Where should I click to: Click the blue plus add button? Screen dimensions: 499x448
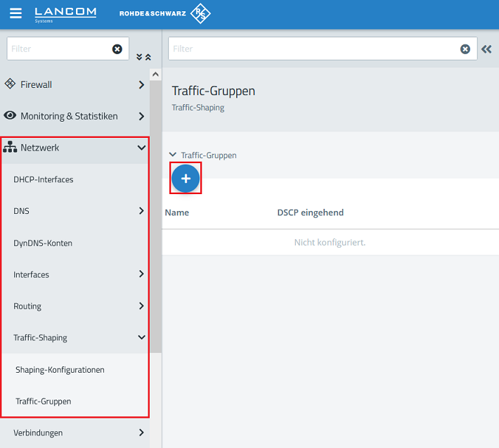coord(186,179)
